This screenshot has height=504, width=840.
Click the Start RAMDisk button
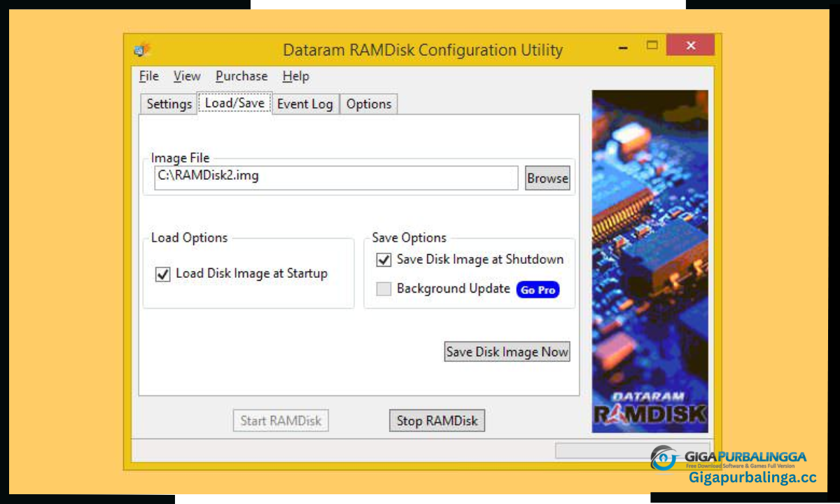[281, 421]
